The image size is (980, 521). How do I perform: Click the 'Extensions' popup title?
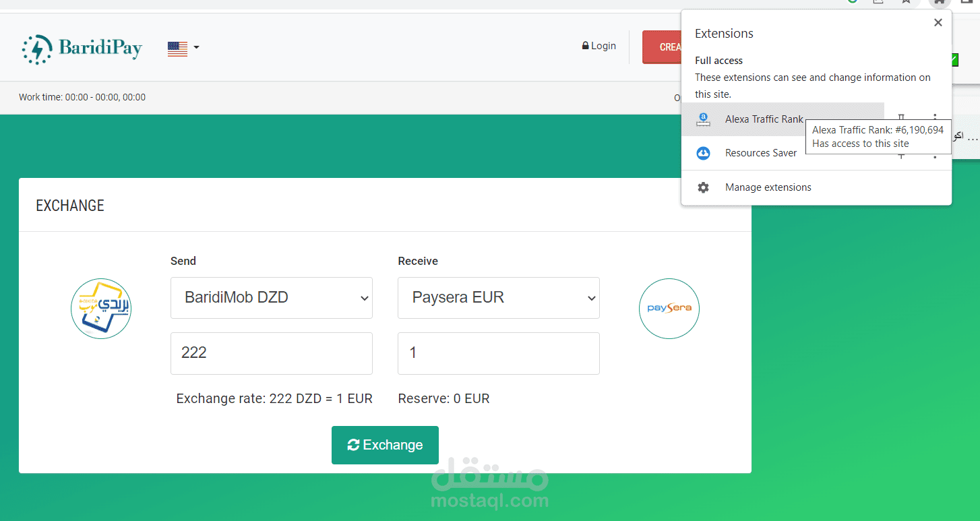click(x=724, y=34)
